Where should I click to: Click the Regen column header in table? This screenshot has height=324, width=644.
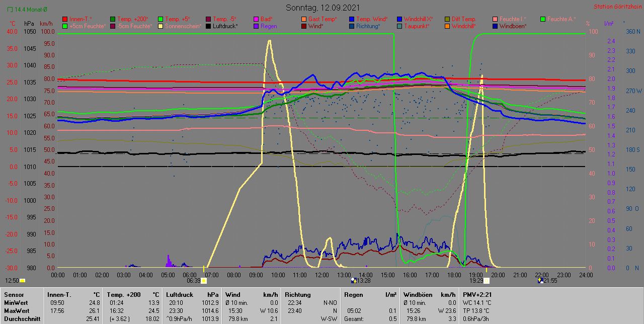pyautogui.click(x=353, y=294)
